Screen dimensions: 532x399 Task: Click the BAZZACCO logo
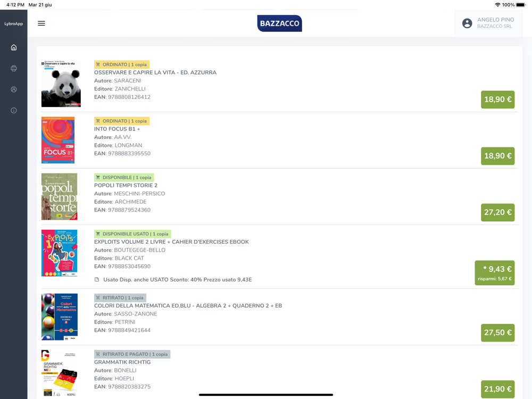(x=280, y=23)
